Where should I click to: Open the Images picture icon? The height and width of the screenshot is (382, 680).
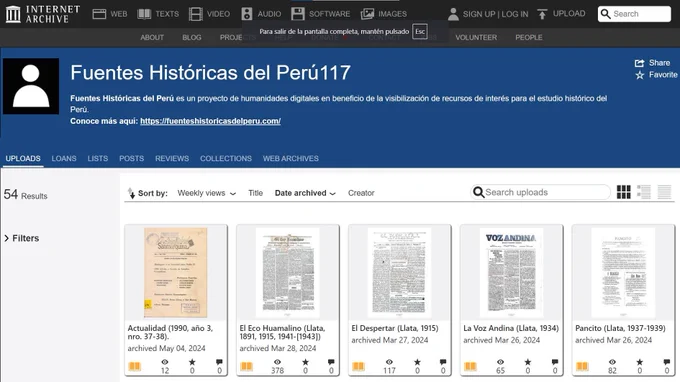coord(367,14)
